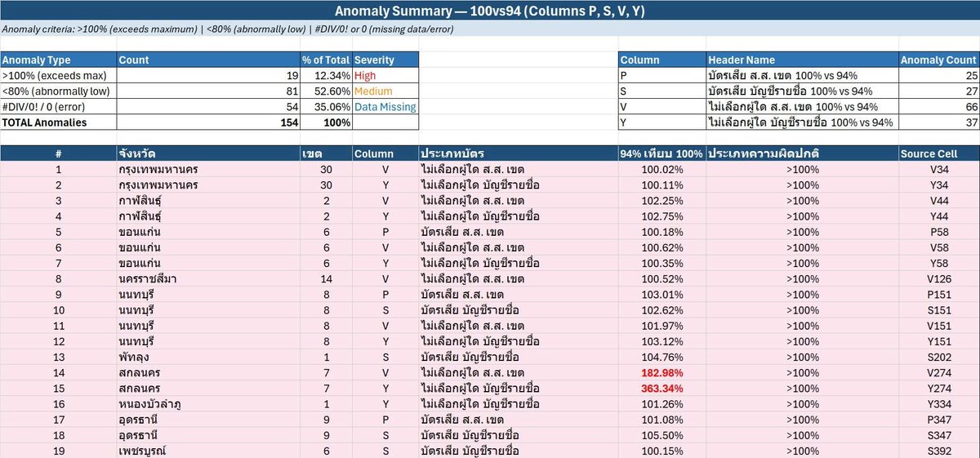Select the 'ประเภทบัตร' column header
Image resolution: width=980 pixels, height=458 pixels.
tap(518, 153)
